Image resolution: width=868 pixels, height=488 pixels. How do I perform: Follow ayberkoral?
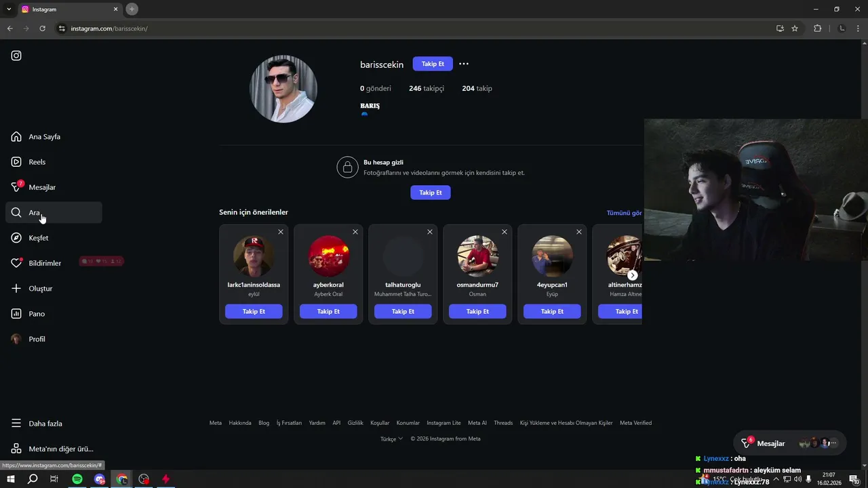coord(328,312)
